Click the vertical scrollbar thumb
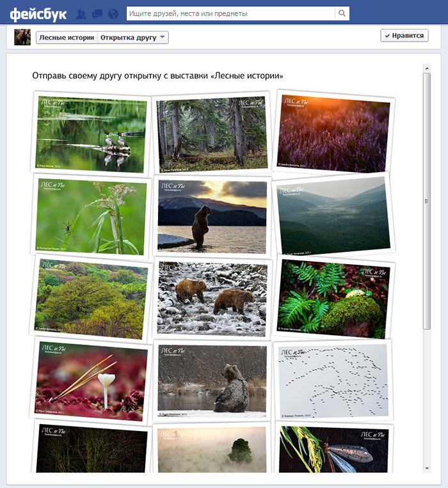Viewport: 448px width, 488px height. coord(427,201)
